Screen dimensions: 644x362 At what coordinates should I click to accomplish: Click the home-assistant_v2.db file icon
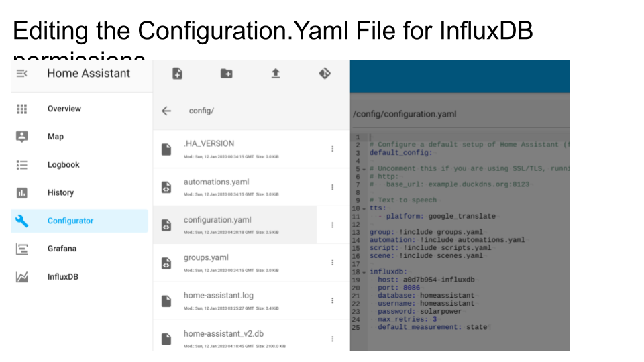coord(166,339)
